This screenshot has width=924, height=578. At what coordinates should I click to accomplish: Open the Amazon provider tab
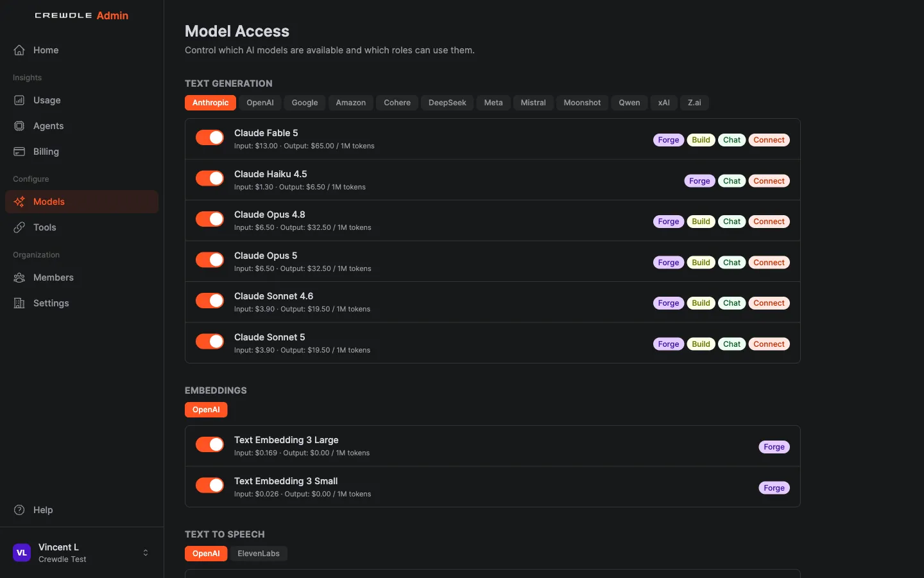[x=351, y=103]
